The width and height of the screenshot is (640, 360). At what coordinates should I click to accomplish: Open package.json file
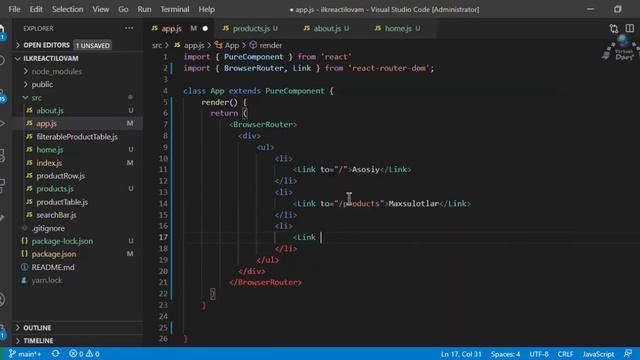[x=78, y=254]
